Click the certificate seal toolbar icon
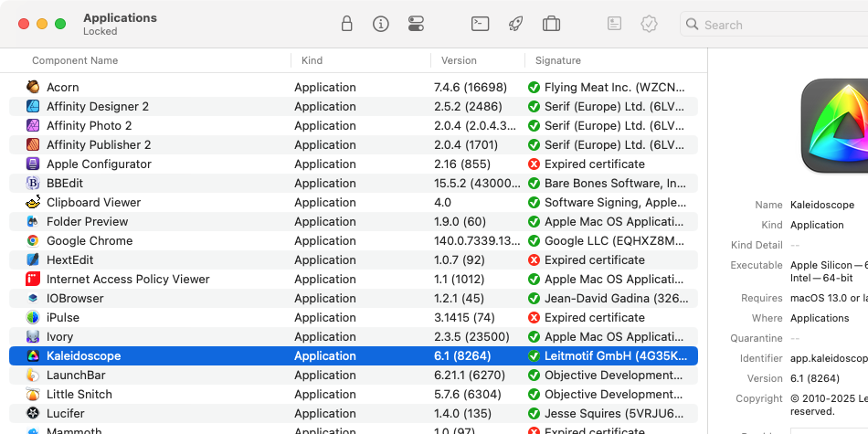868x434 pixels. pos(650,25)
